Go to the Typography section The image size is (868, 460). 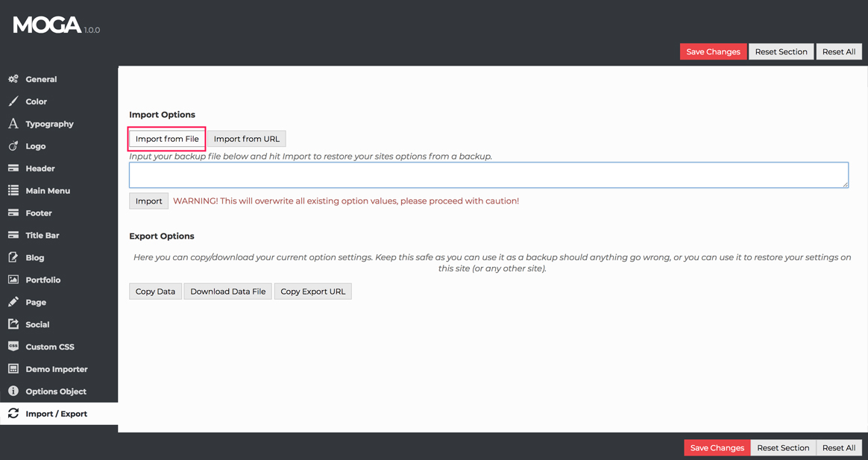click(x=59, y=124)
